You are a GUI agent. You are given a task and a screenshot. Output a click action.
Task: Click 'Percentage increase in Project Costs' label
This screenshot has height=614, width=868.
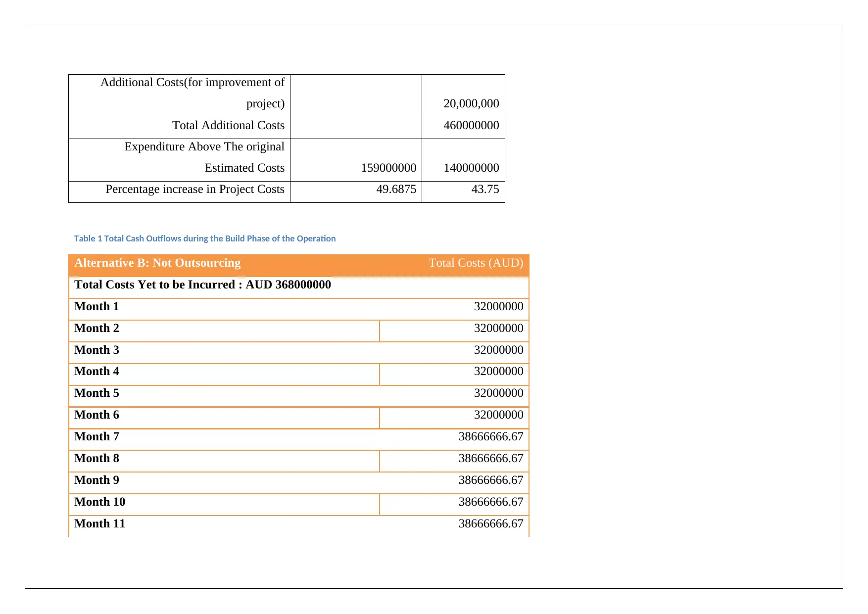click(195, 189)
